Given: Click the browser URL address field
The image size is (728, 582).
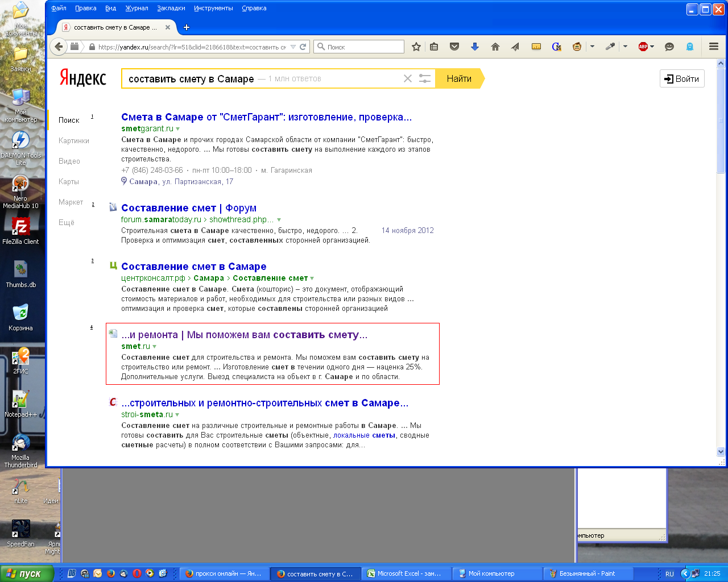Looking at the screenshot, I should coord(192,47).
